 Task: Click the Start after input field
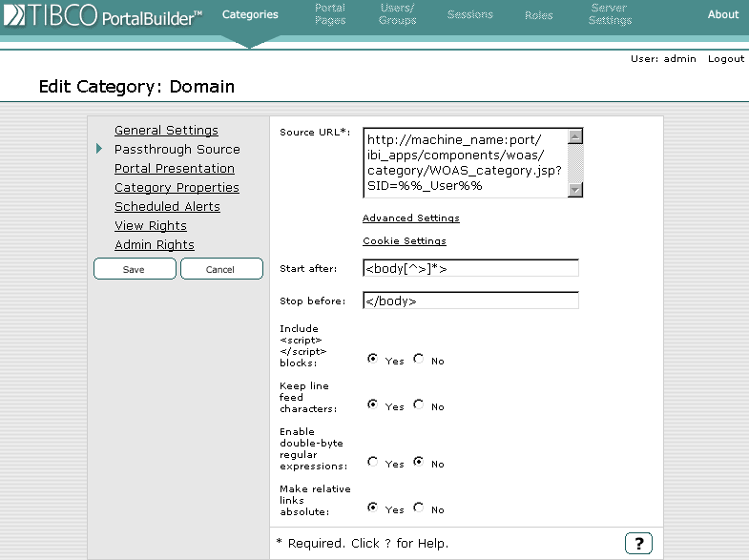[470, 269]
